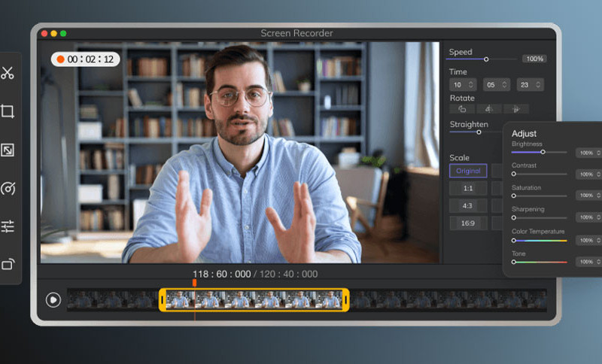This screenshot has width=602, height=364.
Task: Click the Sharpening 100% value field
Action: coord(589,217)
